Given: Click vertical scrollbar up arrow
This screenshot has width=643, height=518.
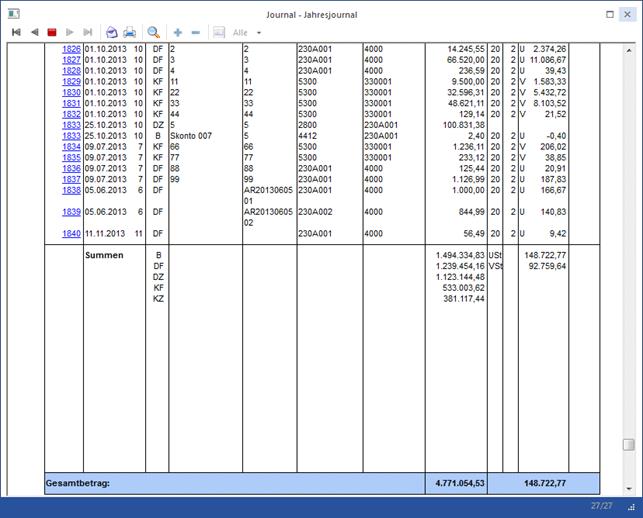Looking at the screenshot, I should point(628,47).
